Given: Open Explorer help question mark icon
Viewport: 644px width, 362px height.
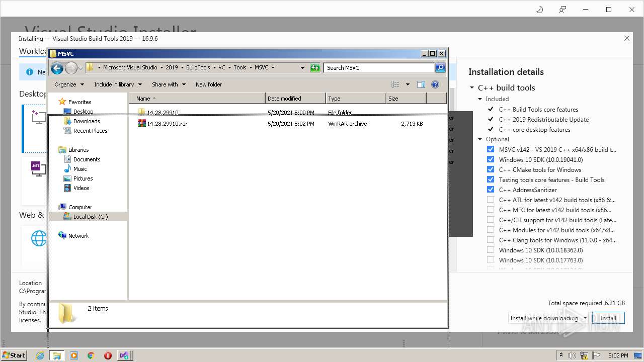Looking at the screenshot, I should click(435, 84).
